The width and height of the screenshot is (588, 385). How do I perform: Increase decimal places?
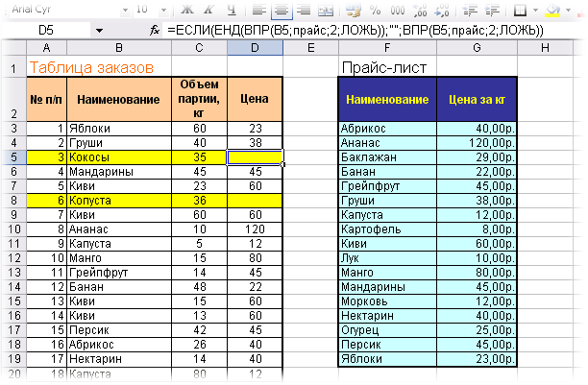click(420, 11)
